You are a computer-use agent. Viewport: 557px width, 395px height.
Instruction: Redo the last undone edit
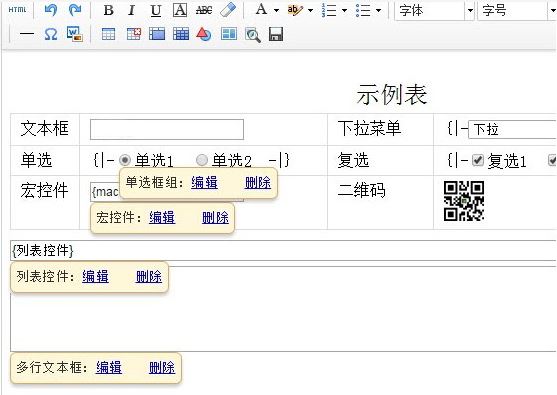click(75, 10)
